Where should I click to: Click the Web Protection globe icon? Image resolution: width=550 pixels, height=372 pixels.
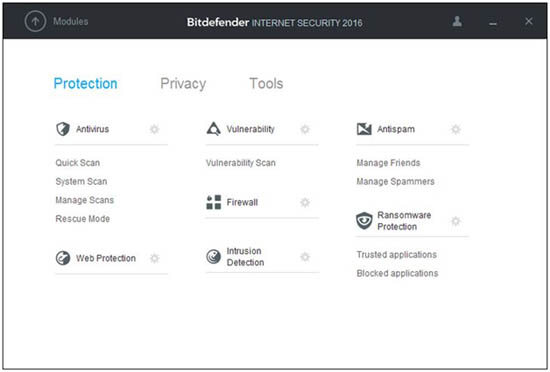pyautogui.click(x=63, y=258)
